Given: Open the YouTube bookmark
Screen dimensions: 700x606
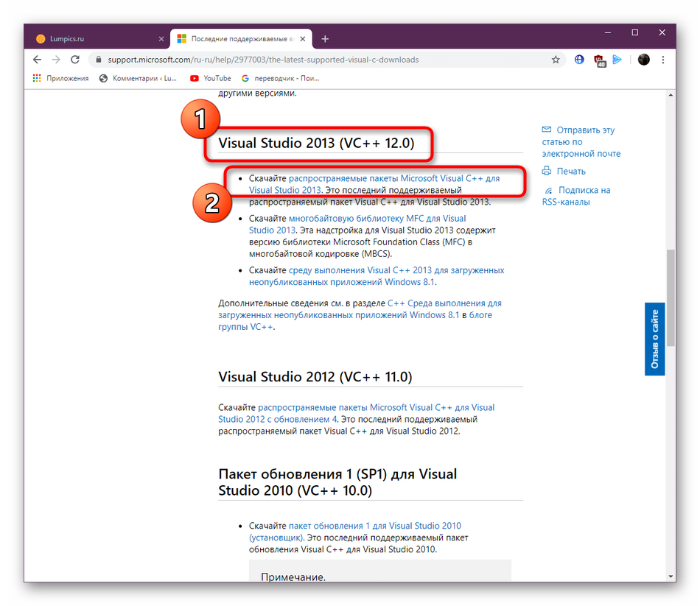Looking at the screenshot, I should click(x=210, y=78).
